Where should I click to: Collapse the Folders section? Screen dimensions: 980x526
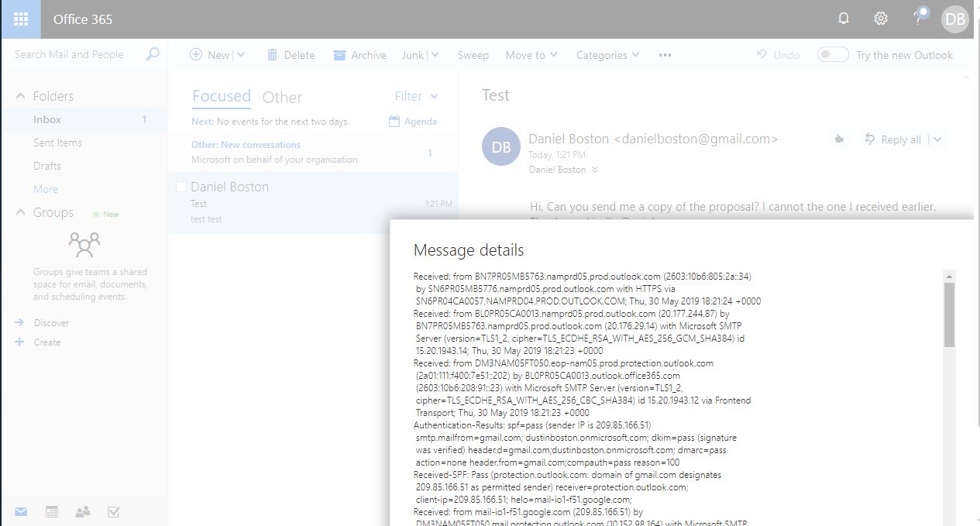pos(20,96)
